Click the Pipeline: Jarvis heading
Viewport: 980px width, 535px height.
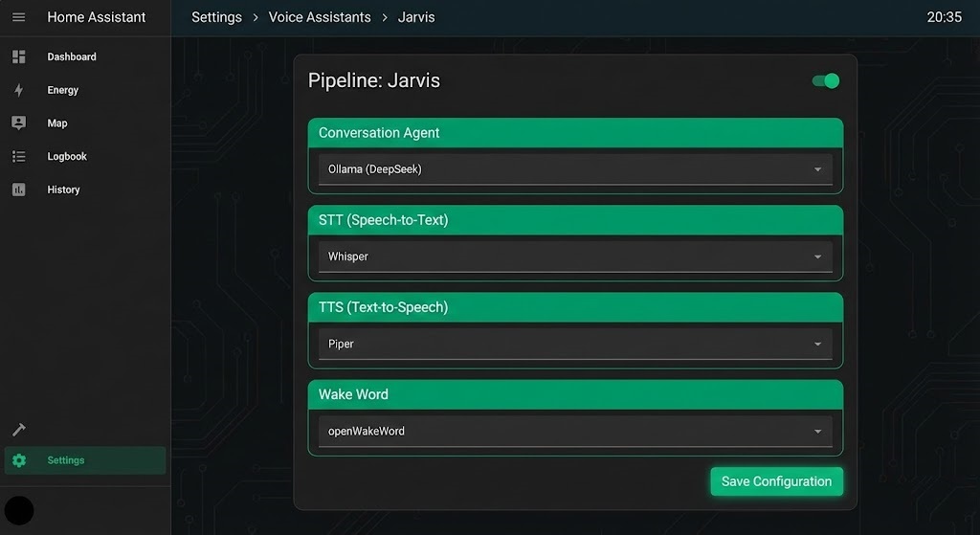point(374,80)
